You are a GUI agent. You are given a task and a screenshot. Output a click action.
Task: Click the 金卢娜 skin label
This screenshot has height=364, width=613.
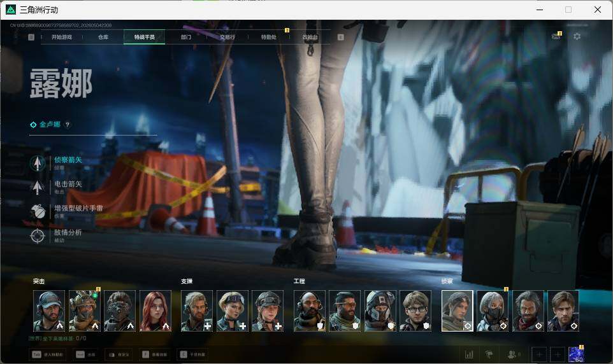click(x=50, y=125)
